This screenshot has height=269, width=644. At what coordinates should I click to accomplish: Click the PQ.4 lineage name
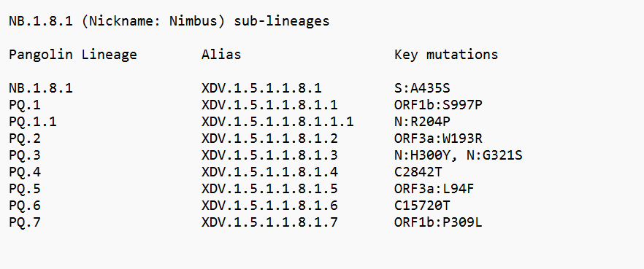click(25, 172)
